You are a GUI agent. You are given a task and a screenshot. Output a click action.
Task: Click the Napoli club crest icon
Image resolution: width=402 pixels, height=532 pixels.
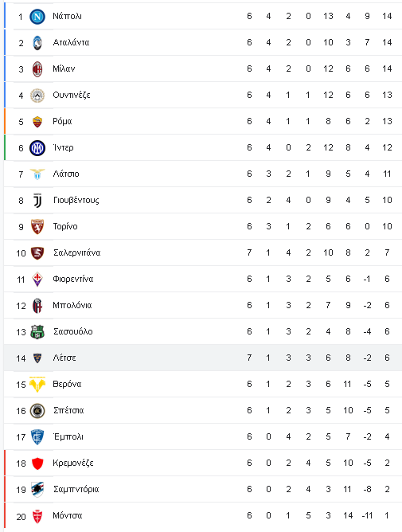tap(37, 16)
